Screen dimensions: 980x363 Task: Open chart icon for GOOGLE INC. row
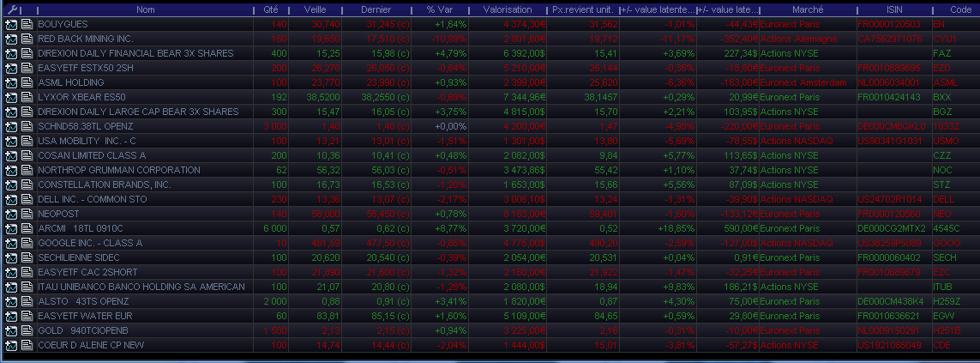tap(11, 243)
